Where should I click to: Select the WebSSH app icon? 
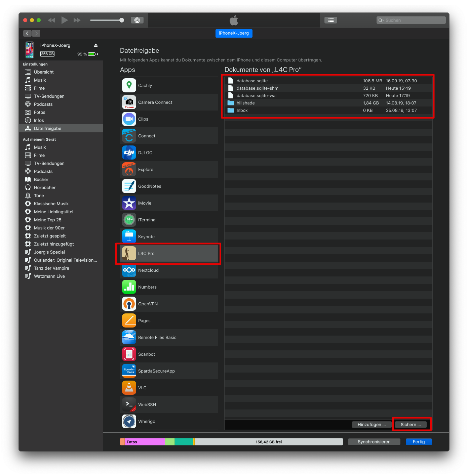[129, 404]
